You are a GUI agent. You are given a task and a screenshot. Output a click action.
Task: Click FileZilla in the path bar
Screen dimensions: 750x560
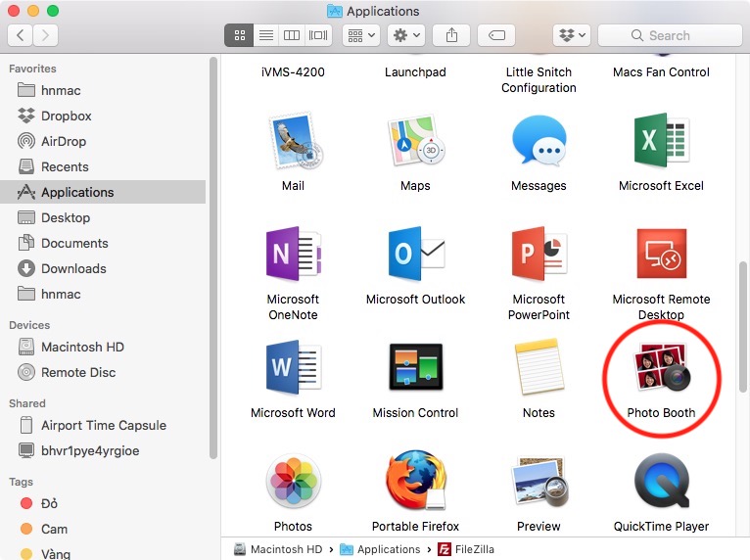(466, 549)
